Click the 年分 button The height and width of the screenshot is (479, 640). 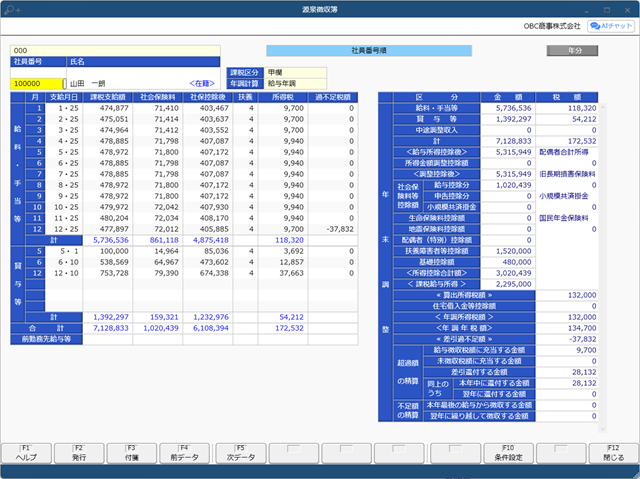pos(572,51)
